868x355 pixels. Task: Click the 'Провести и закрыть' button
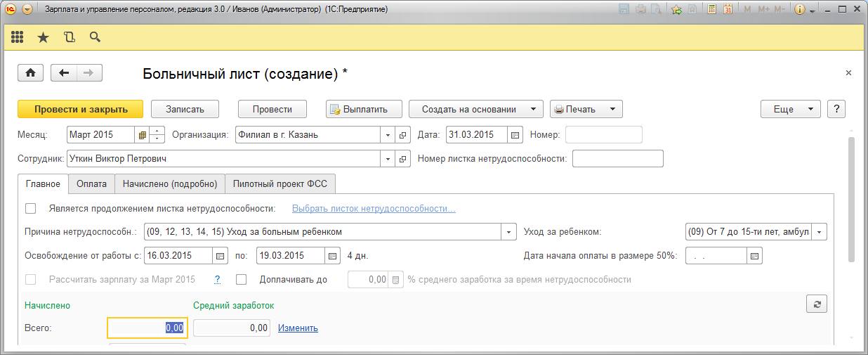click(81, 109)
